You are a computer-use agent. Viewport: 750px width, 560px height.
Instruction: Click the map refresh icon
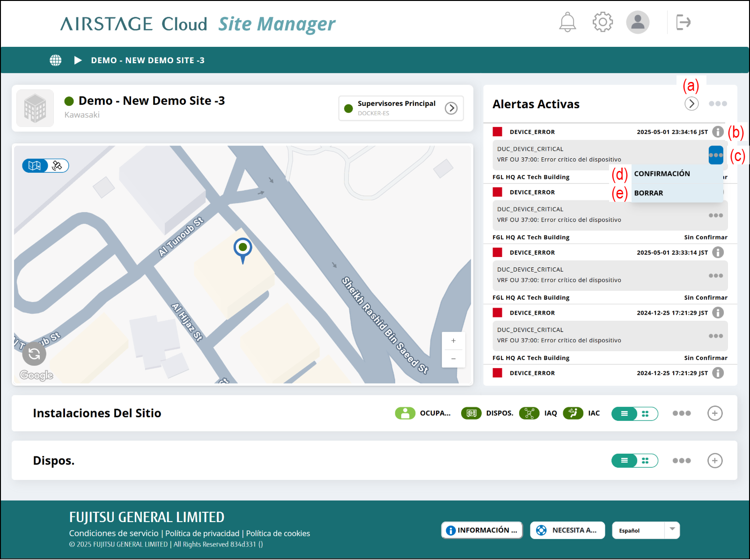pyautogui.click(x=34, y=354)
